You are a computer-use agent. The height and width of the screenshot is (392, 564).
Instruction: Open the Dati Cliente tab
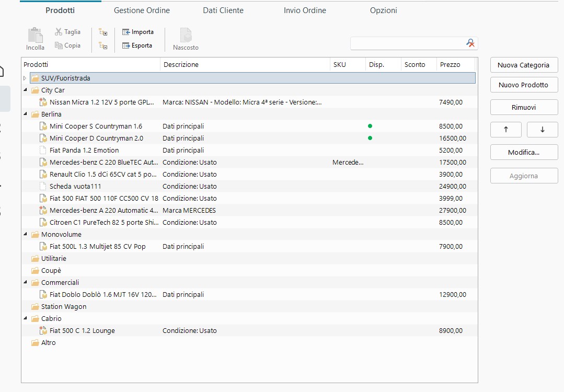223,10
